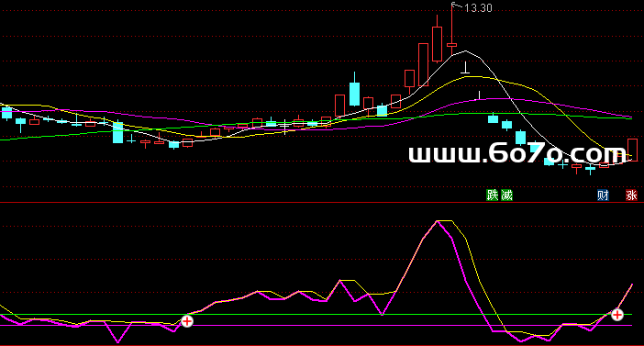Click the peak of the indicator oscillator
Viewport: 644px width, 346px height.
pyautogui.click(x=439, y=221)
